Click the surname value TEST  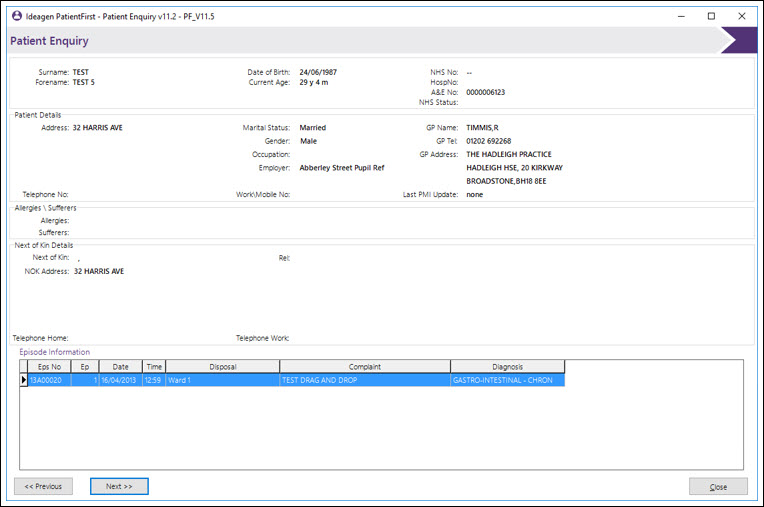pos(80,72)
